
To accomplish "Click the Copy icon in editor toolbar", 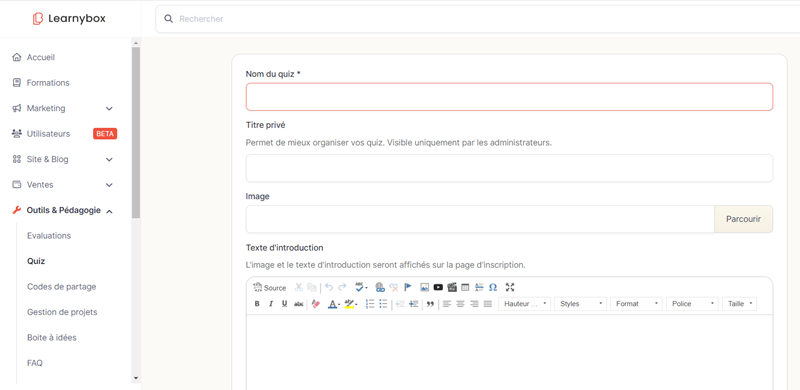I will (312, 287).
